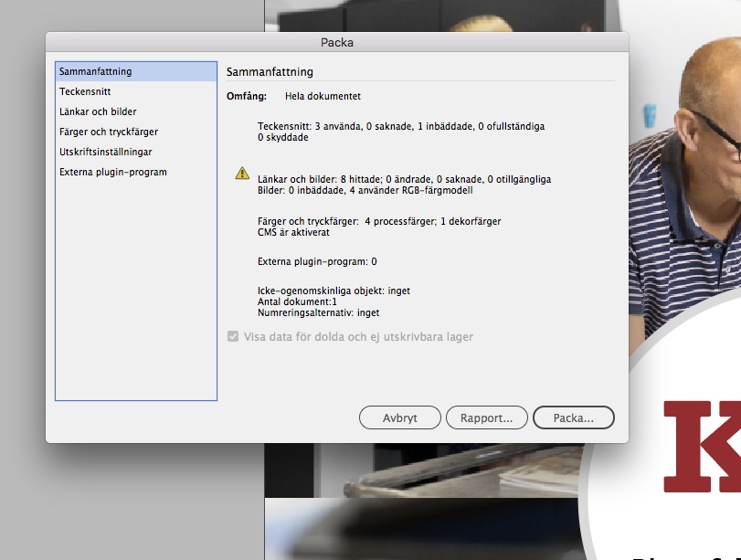The image size is (741, 560).
Task: Select Externa plugin-program category
Action: 136,172
